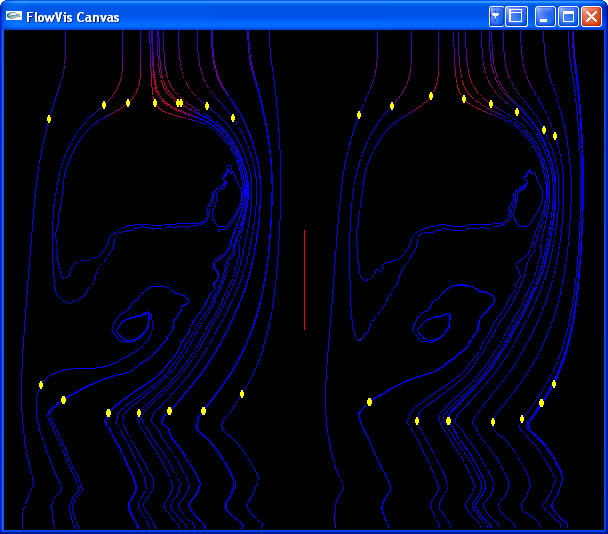This screenshot has height=534, width=608.
Task: Click the 'FlowVis Canvas' title text
Action: click(73, 17)
